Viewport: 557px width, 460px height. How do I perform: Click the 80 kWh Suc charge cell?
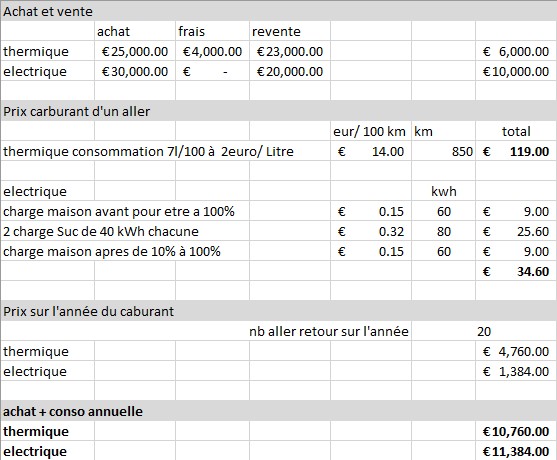[443, 231]
